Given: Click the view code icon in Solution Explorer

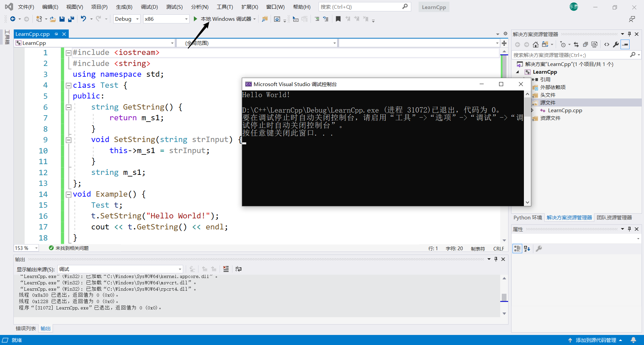Looking at the screenshot, I should pos(607,45).
